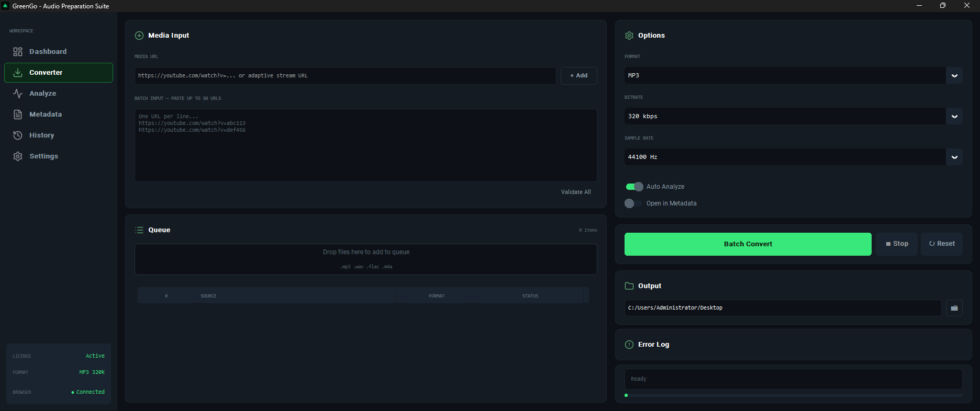Open the Analyze page
Viewport: 980px width, 411px height.
tap(59, 94)
